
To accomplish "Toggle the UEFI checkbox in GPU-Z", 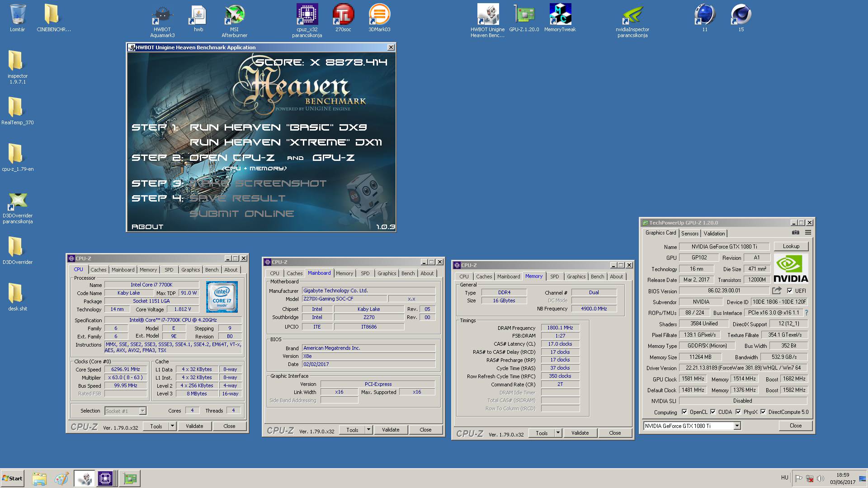I will pos(790,291).
